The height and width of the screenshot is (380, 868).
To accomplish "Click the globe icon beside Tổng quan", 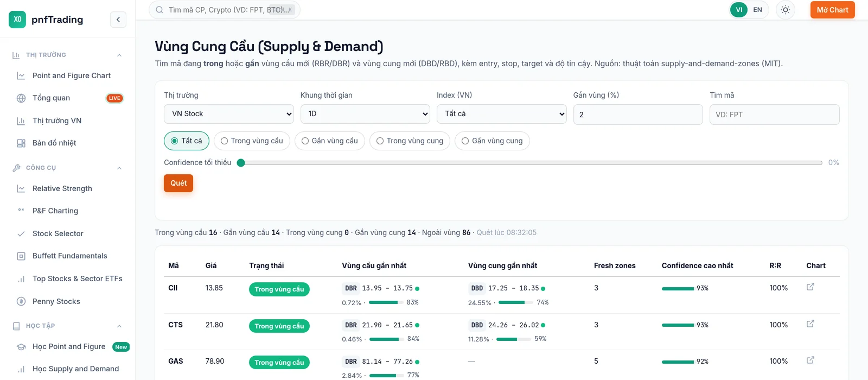I will click(x=21, y=98).
